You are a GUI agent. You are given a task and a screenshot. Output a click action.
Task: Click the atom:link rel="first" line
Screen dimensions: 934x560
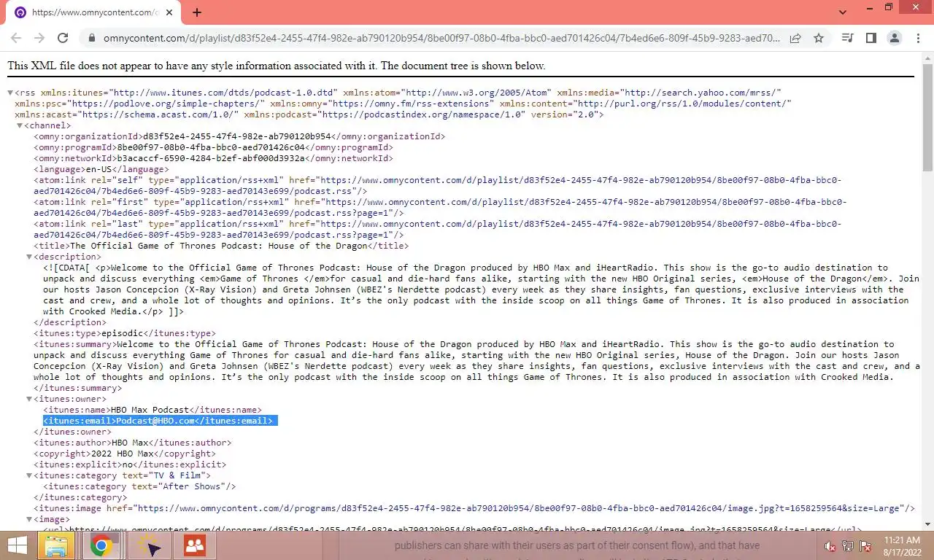(x=440, y=207)
